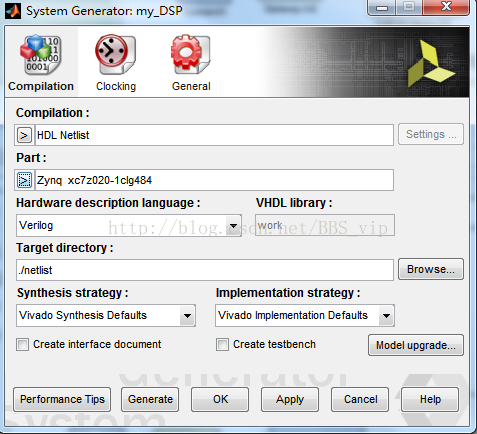This screenshot has height=434, width=477.
Task: Click the Cancel button
Action: (360, 399)
